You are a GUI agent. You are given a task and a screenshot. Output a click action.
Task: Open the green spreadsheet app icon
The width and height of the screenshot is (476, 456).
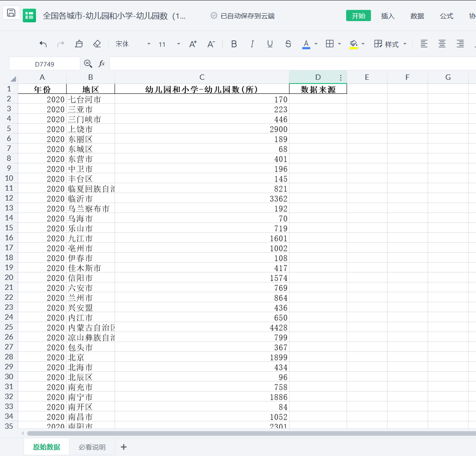(x=29, y=15)
